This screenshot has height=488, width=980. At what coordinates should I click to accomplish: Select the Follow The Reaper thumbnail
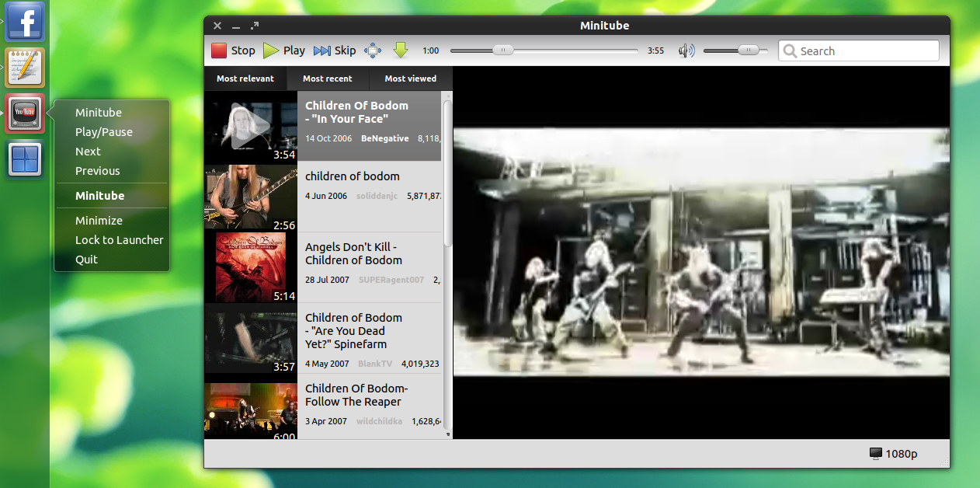click(251, 410)
